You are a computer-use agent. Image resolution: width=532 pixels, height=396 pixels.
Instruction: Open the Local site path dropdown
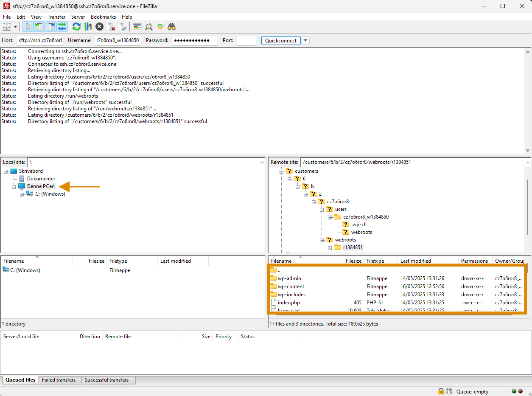tap(262, 162)
